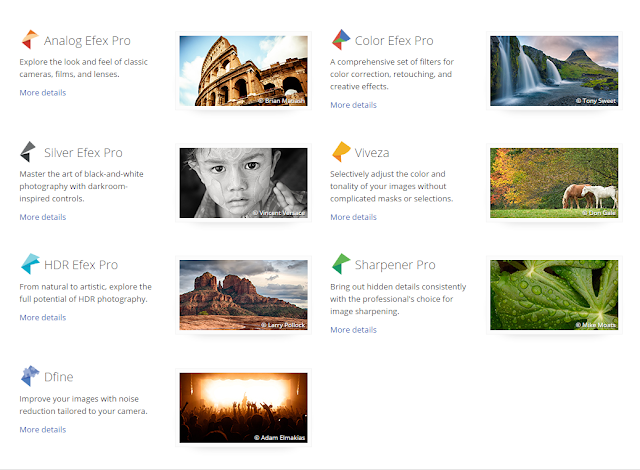This screenshot has height=470, width=640.
Task: Select the Colosseum photo by Brian Matiash
Action: pyautogui.click(x=244, y=71)
